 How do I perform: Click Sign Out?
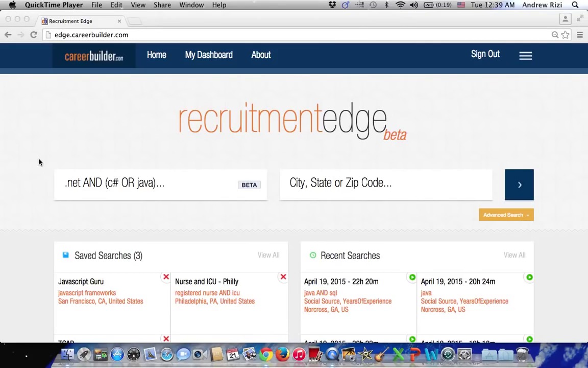coord(485,54)
